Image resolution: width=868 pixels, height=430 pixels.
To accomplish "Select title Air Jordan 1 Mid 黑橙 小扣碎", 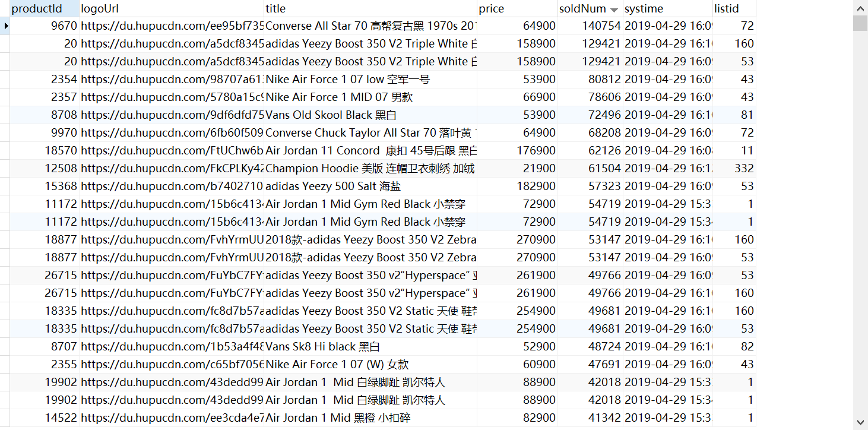I will tap(370, 418).
